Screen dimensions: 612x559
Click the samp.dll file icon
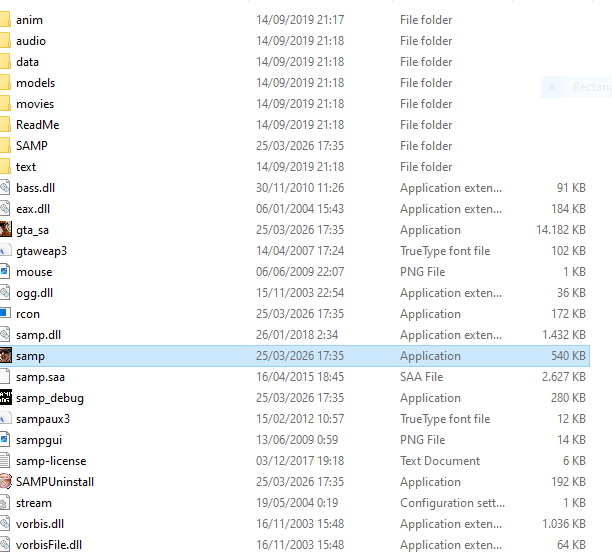point(5,334)
